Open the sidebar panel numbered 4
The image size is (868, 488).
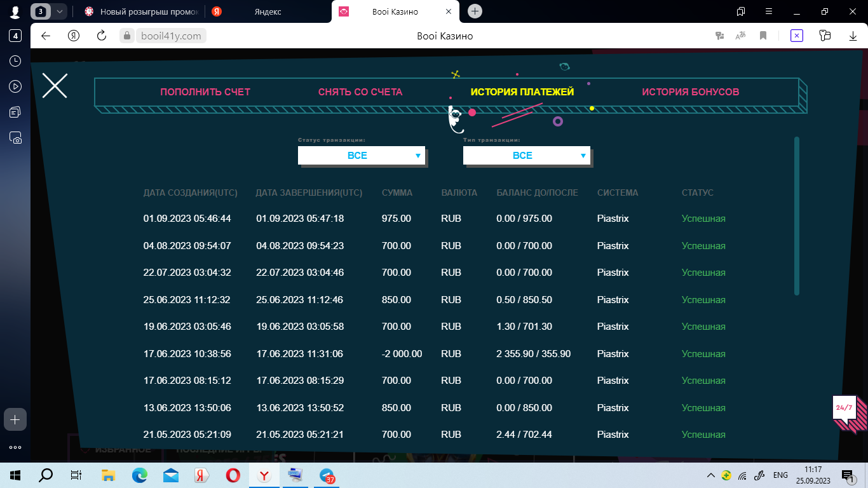coord(15,36)
